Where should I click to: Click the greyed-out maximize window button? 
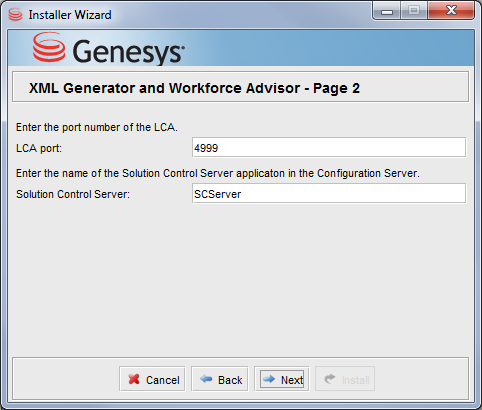click(414, 11)
